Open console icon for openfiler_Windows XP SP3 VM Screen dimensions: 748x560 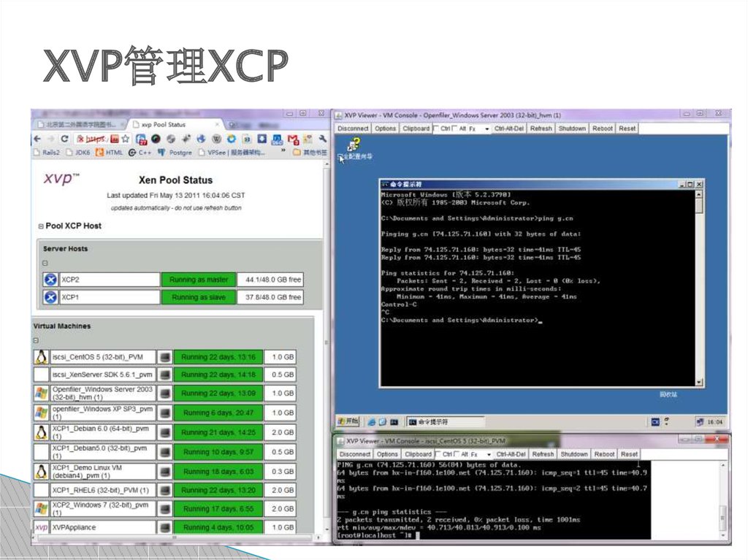[165, 413]
